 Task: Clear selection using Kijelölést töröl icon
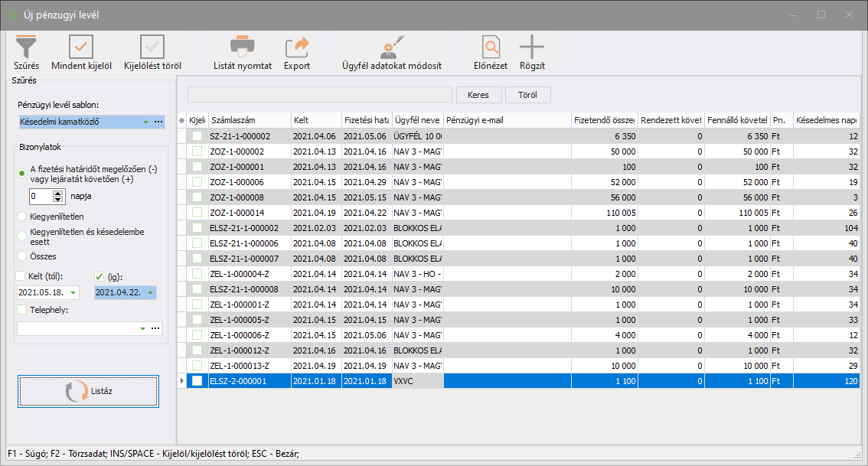[152, 47]
